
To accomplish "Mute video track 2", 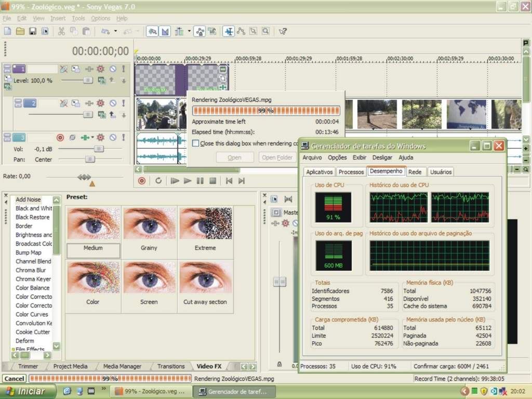I will 113,103.
